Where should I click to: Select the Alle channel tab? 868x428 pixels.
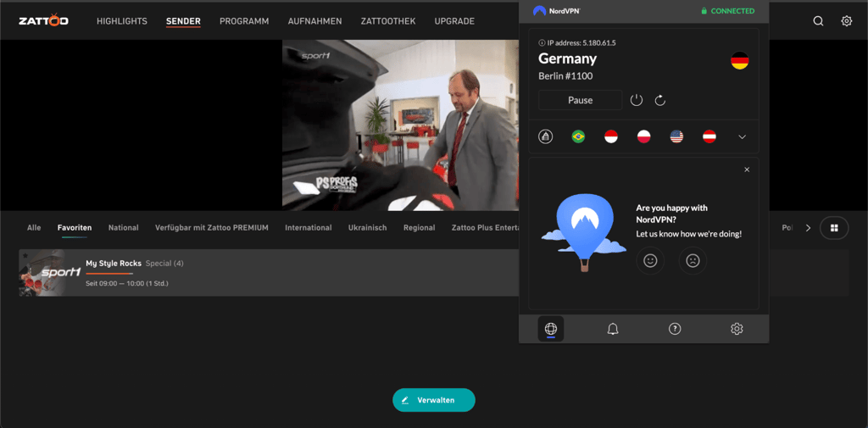(x=34, y=228)
